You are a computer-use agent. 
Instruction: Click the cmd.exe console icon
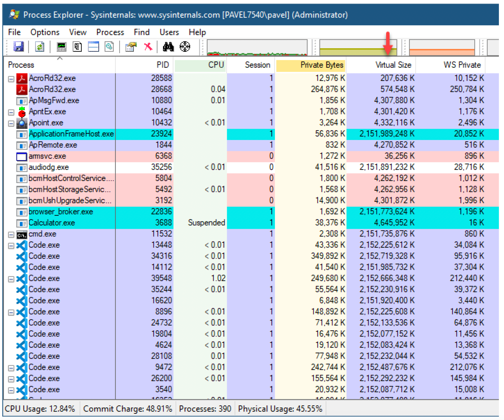click(x=22, y=235)
